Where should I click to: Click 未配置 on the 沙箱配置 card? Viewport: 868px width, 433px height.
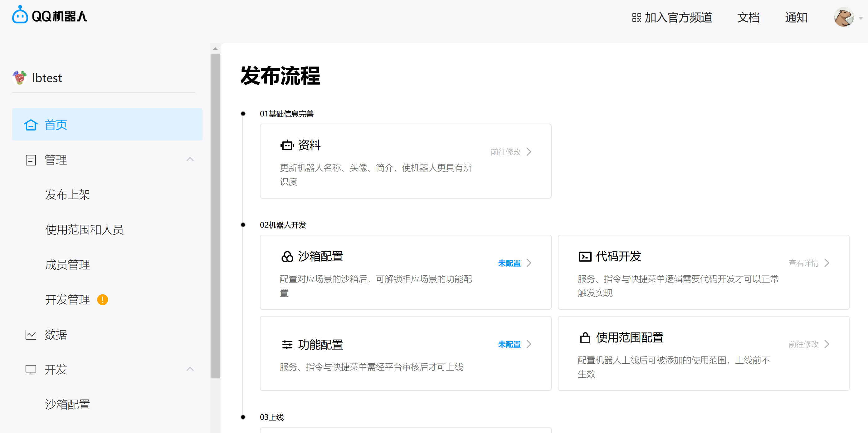[x=509, y=263]
